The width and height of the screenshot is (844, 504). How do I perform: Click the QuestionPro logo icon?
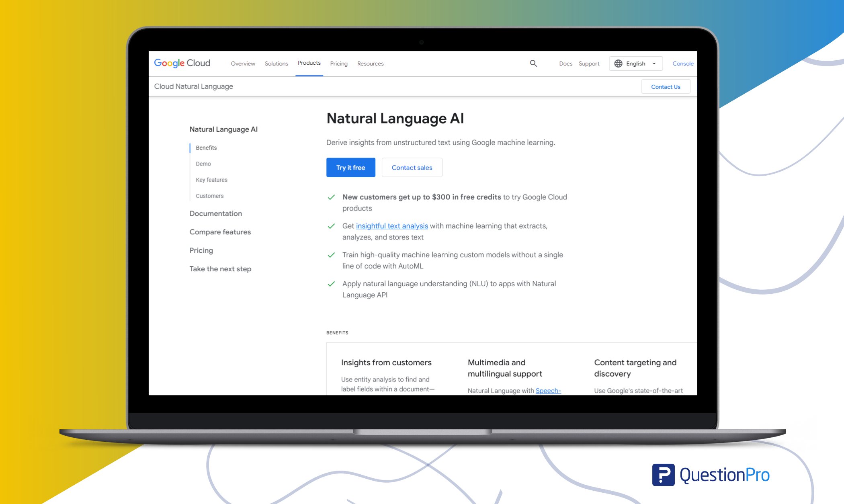coord(663,475)
